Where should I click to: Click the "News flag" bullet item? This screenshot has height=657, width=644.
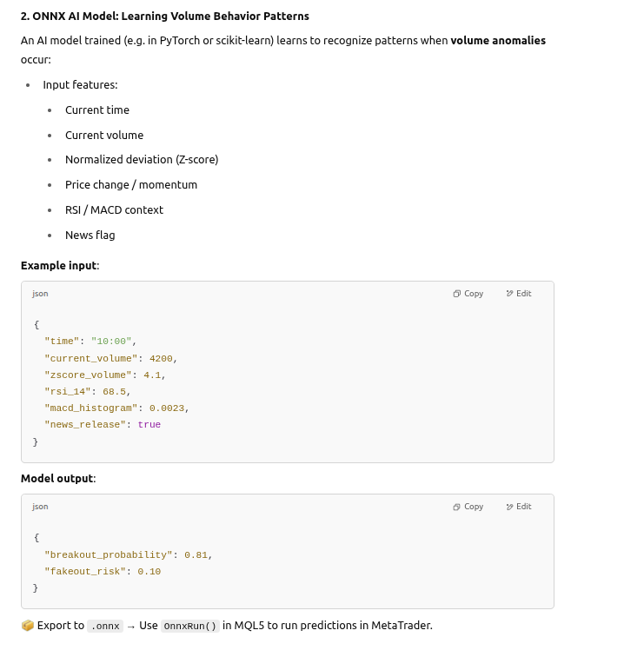[90, 236]
